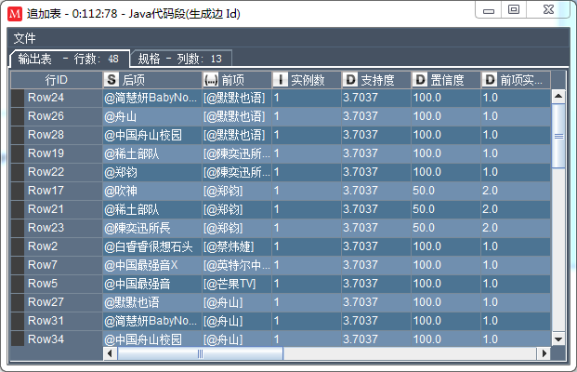Image resolution: width=577 pixels, height=372 pixels.
Task: Click the 行ID column header
Action: [56, 79]
